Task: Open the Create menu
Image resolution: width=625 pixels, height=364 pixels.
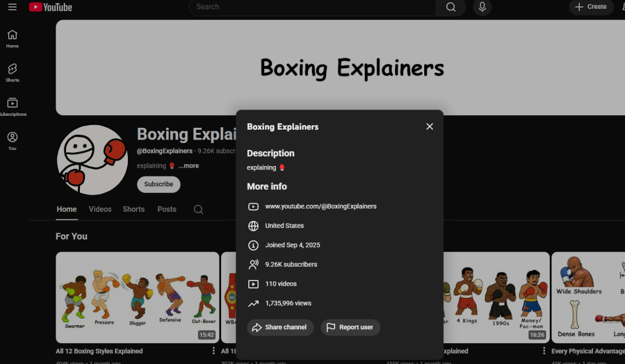Action: click(590, 7)
